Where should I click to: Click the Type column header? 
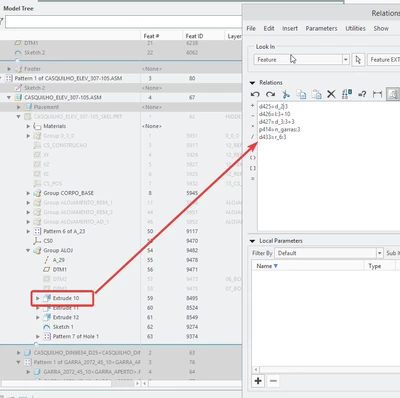tap(379, 266)
